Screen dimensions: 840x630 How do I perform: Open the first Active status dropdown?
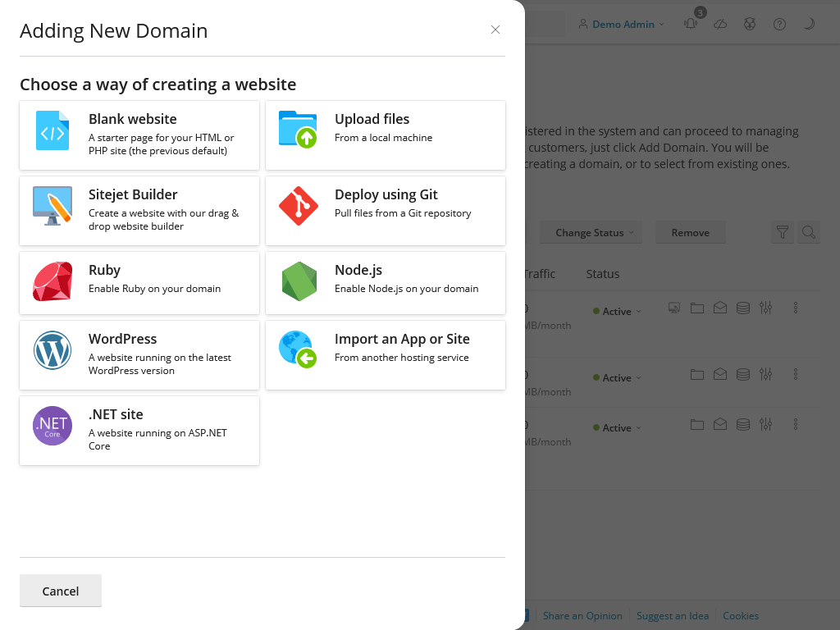pyautogui.click(x=618, y=312)
